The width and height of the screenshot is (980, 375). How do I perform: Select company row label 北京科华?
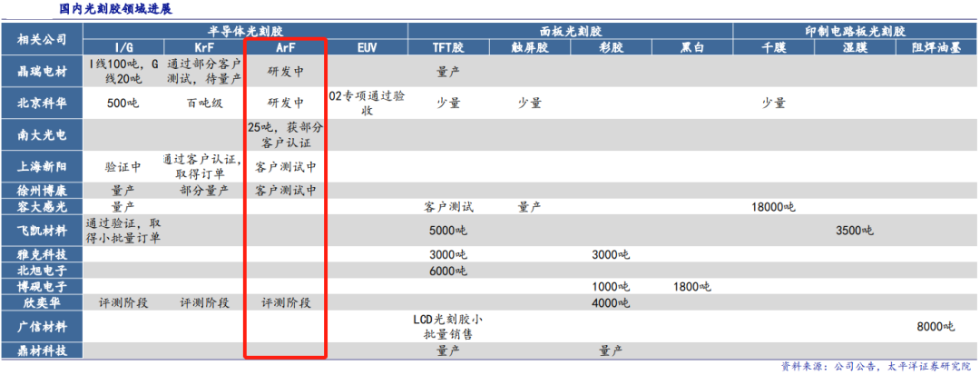point(42,104)
